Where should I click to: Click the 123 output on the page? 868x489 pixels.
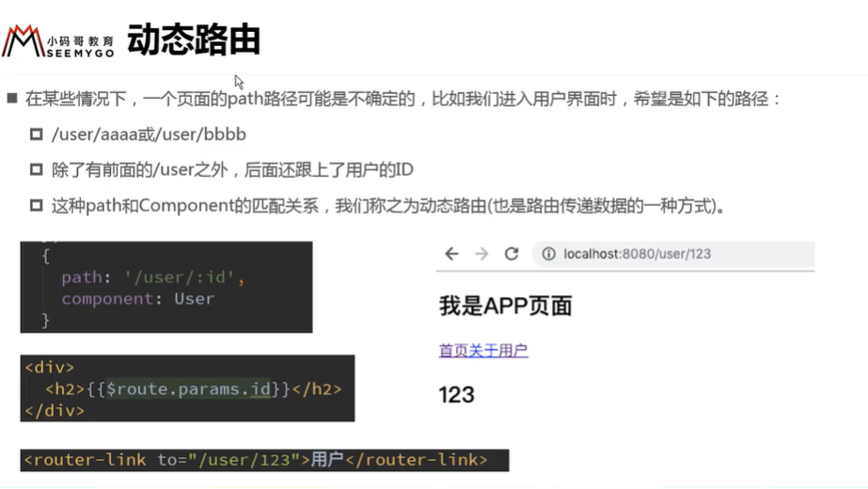[457, 395]
